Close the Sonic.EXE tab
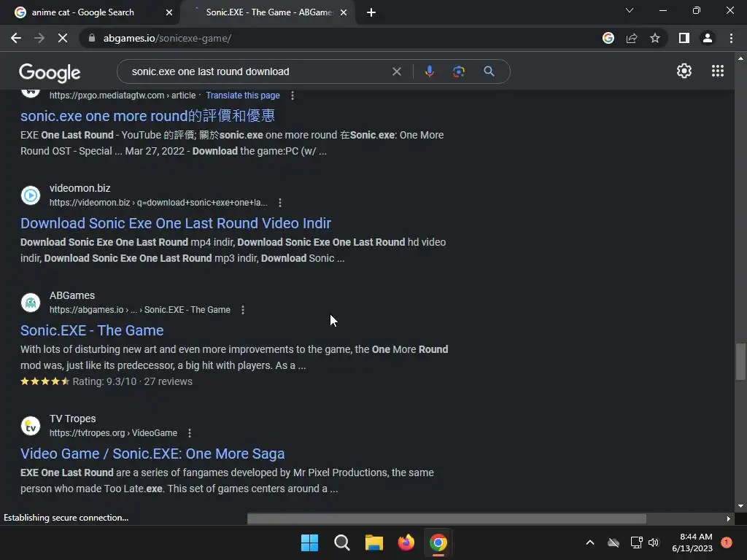747x560 pixels. (344, 12)
